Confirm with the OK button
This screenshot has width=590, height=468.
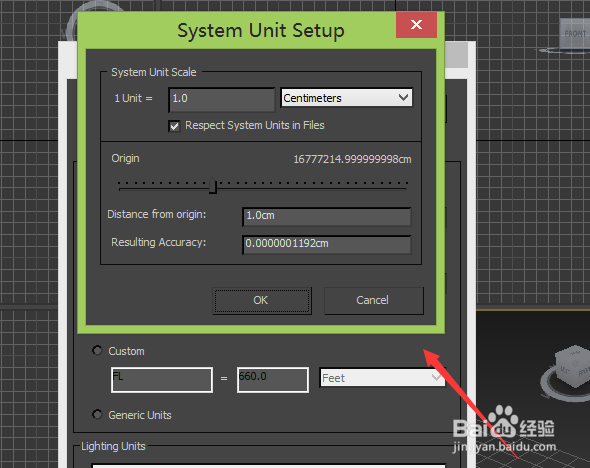click(262, 301)
